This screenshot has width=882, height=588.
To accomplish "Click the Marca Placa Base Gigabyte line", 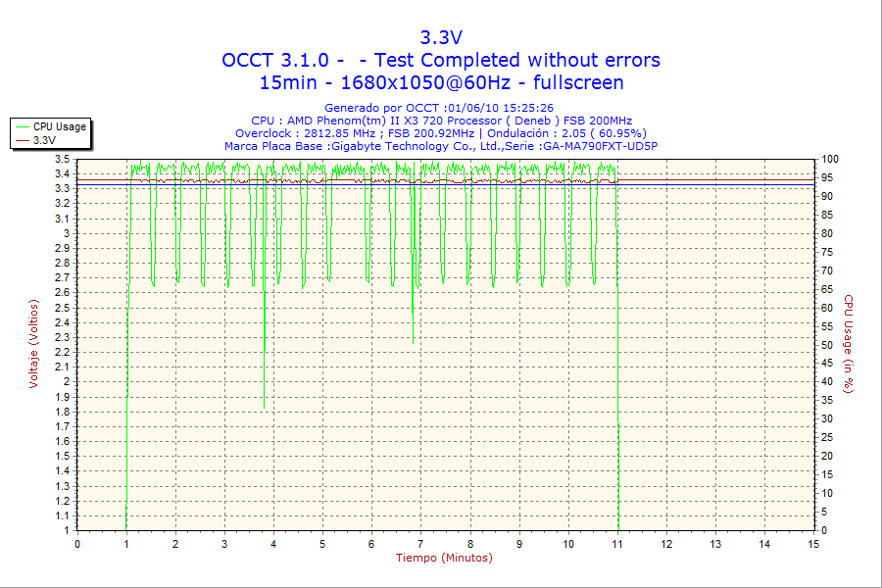I will point(441,146).
